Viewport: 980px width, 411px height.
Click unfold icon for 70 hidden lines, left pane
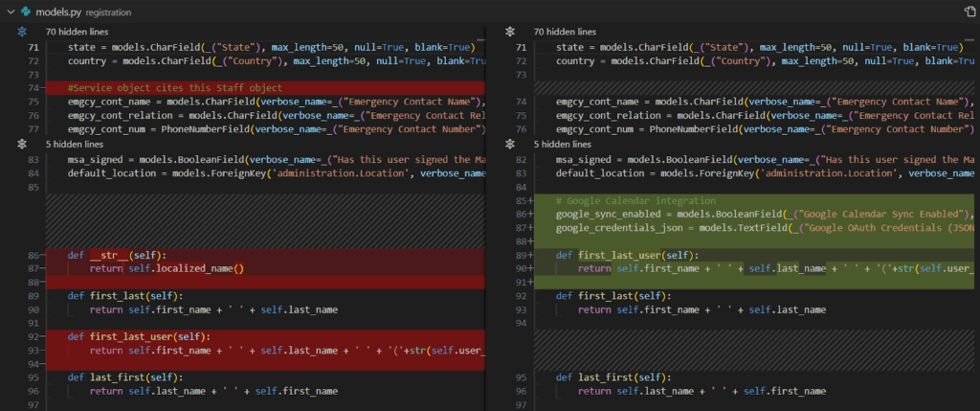[x=21, y=32]
